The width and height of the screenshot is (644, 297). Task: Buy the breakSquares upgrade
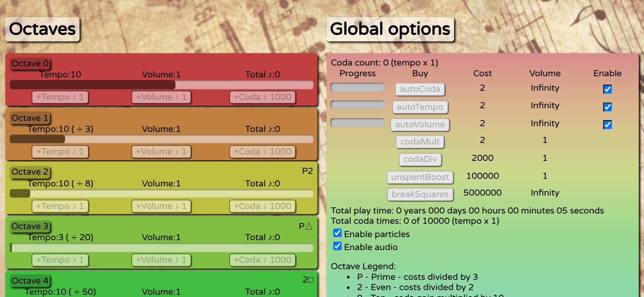[x=420, y=194]
